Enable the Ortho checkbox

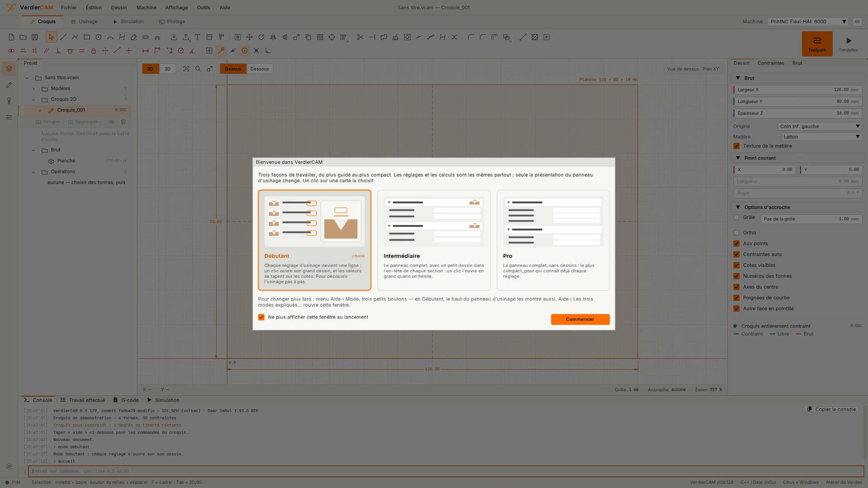[736, 233]
